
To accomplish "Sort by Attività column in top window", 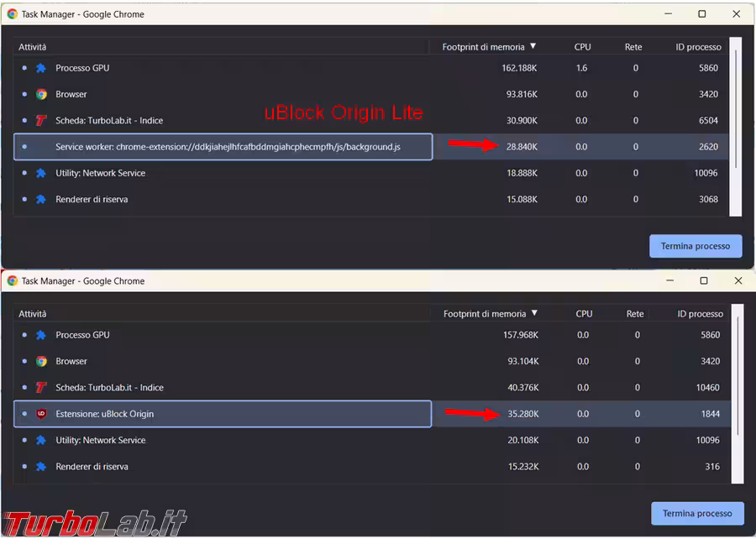I will point(32,47).
